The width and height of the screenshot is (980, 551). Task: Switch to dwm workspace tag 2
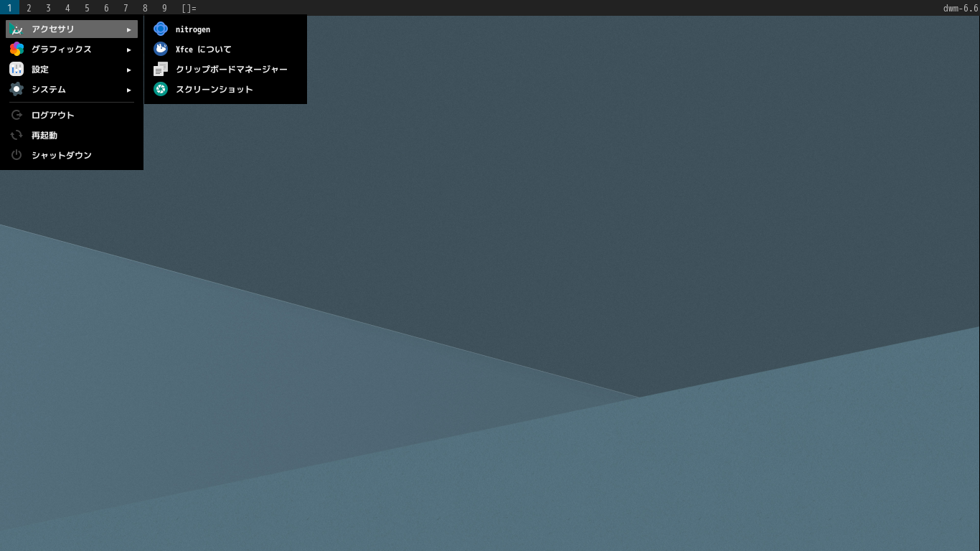click(29, 8)
